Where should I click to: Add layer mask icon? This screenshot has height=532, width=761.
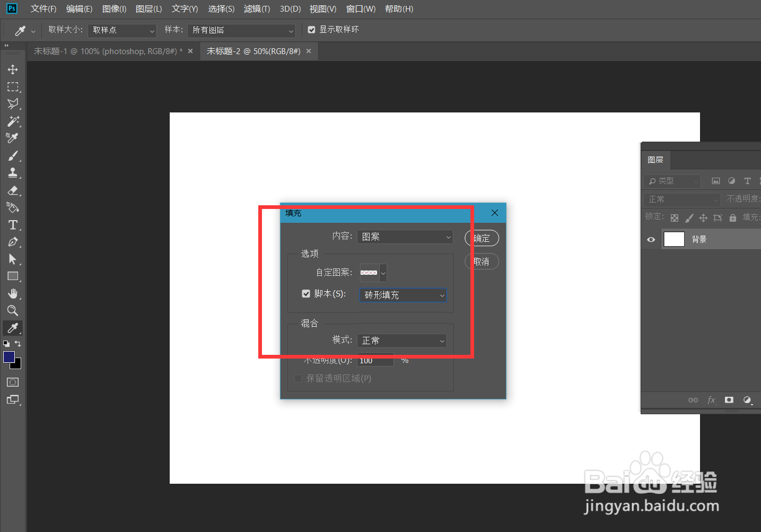[729, 400]
